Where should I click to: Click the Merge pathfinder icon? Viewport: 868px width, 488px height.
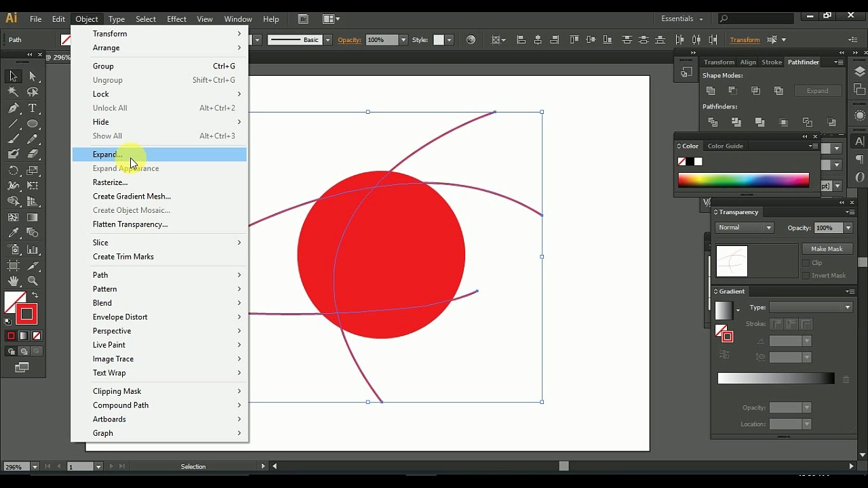coord(760,123)
